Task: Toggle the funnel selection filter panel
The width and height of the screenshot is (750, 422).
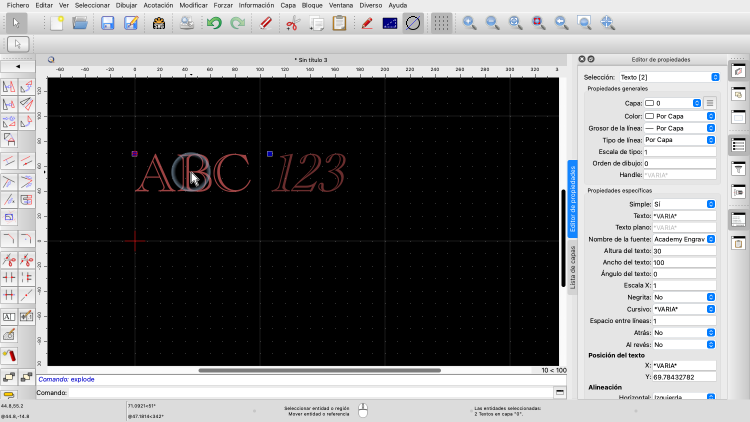Action: click(739, 169)
